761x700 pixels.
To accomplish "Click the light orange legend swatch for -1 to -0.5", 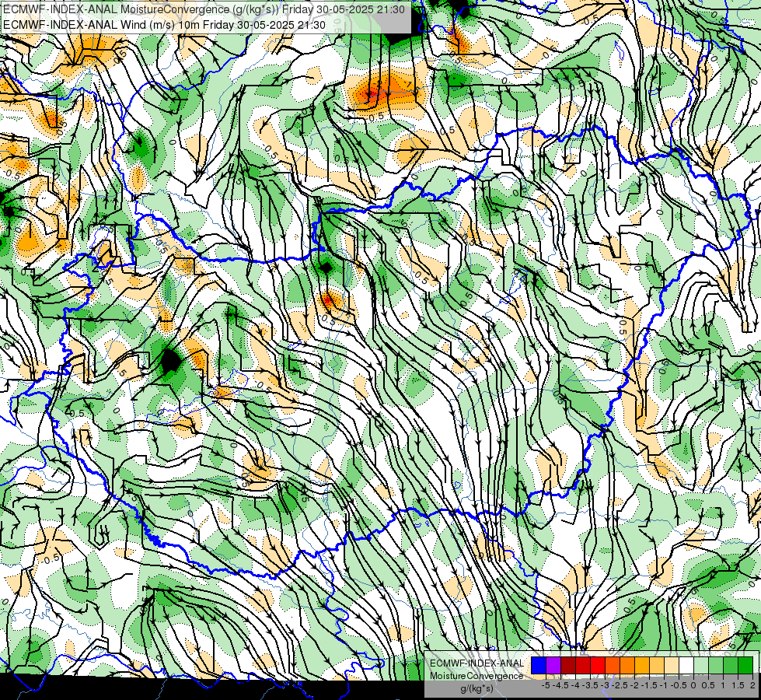I will (x=657, y=666).
